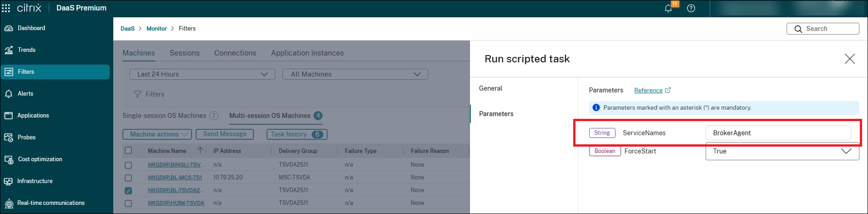
Task: Click the Probes icon in sidebar
Action: (x=9, y=138)
